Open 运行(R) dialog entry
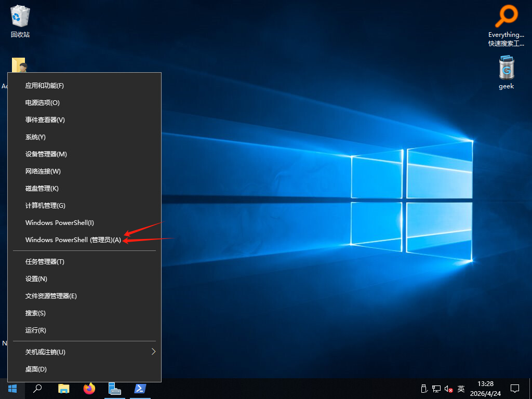Screen dimensions: 532x399 [x=84, y=330]
